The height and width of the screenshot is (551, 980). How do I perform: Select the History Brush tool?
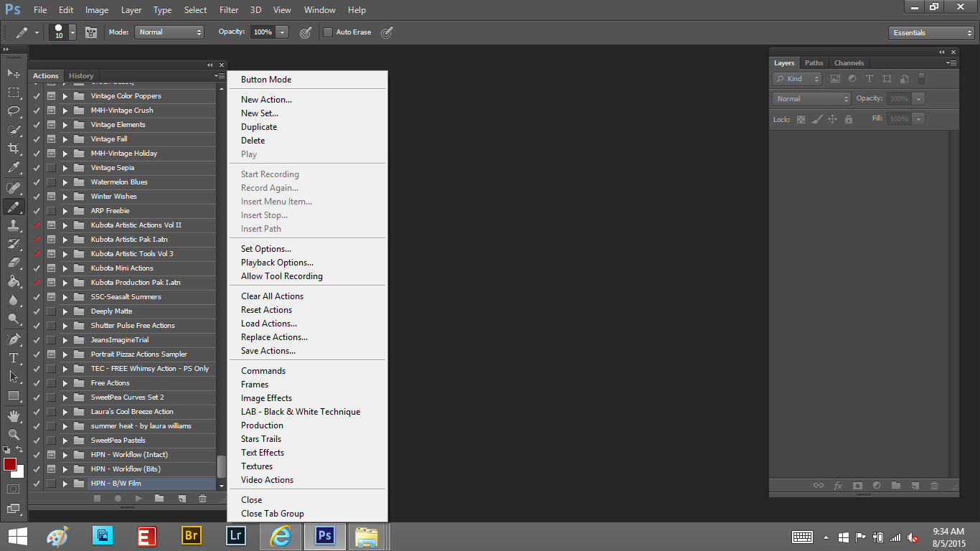[14, 244]
